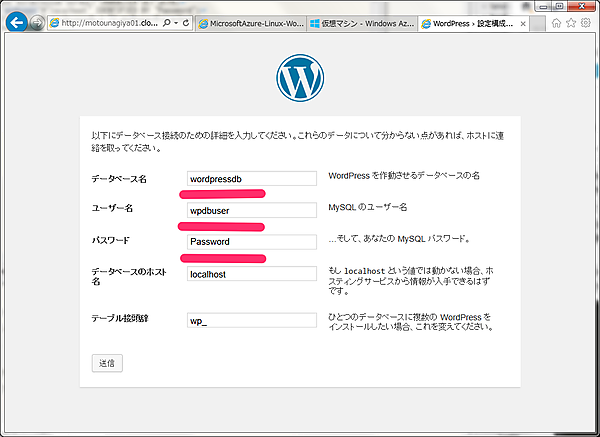Click the テーブル接頭辞 field wp_

[x=252, y=321]
